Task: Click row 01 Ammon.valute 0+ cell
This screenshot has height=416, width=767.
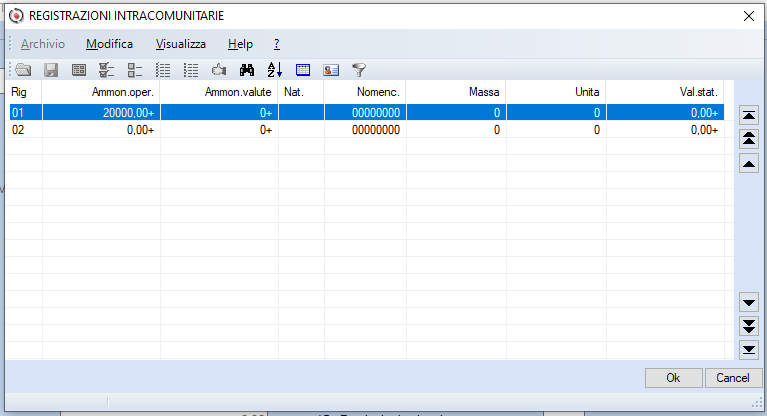Action: [x=219, y=113]
